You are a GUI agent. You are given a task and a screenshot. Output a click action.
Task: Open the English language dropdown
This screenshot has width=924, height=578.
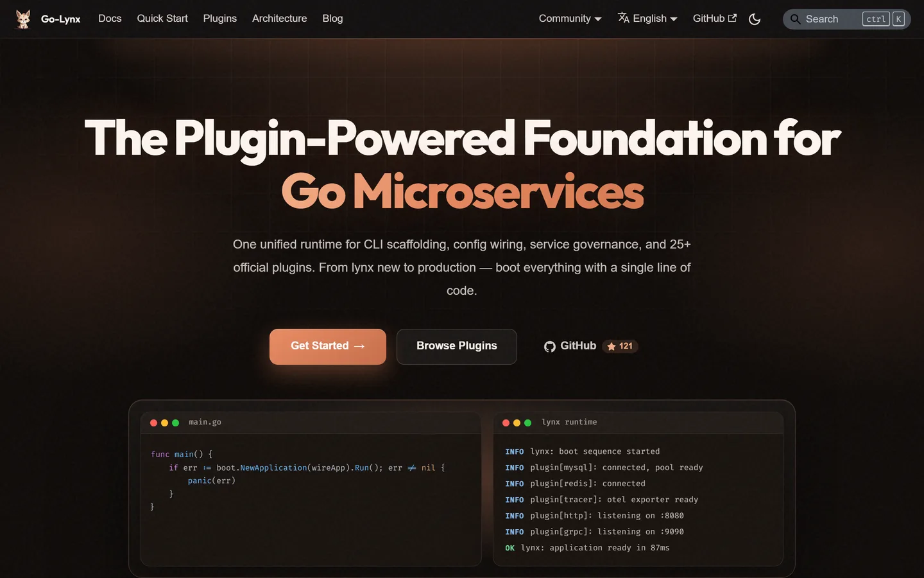(647, 19)
